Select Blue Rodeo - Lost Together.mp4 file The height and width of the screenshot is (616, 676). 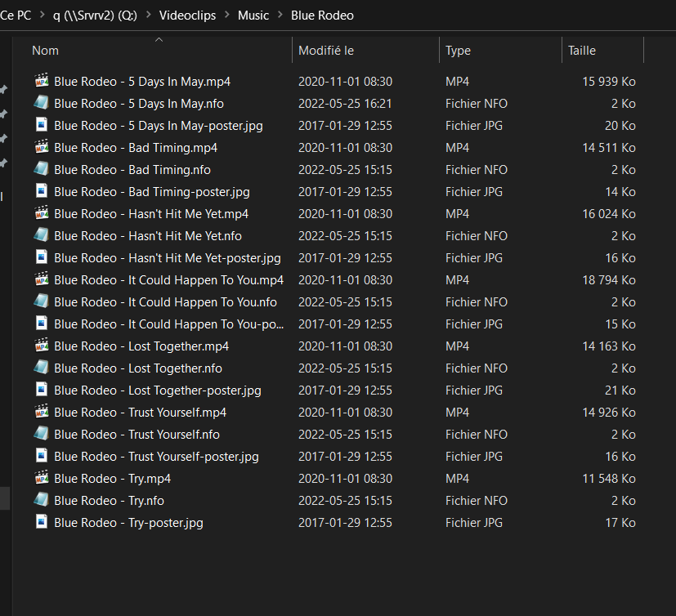(141, 346)
